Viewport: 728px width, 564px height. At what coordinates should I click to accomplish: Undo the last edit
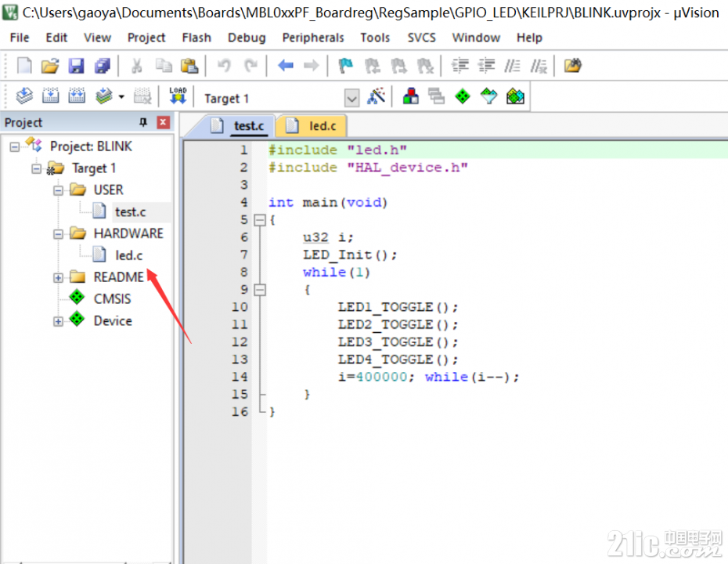(x=224, y=66)
